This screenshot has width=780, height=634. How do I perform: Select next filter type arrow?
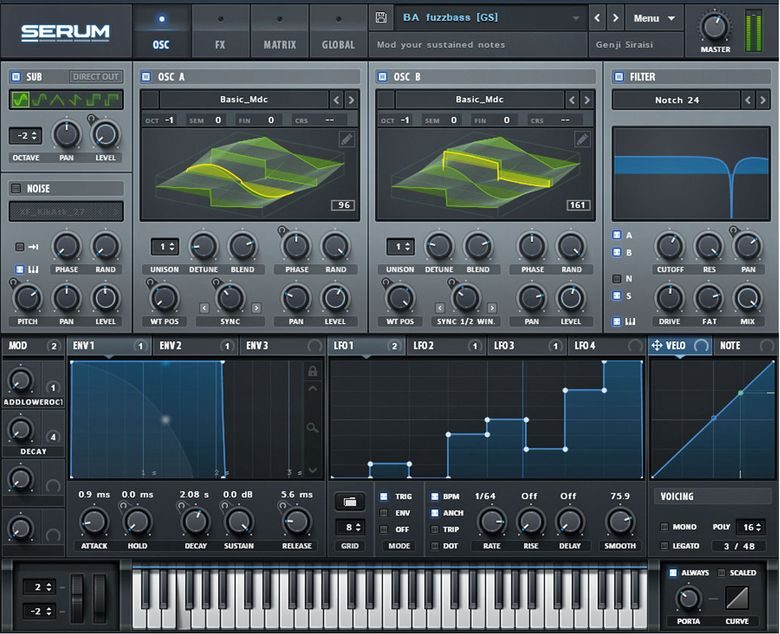click(x=763, y=100)
